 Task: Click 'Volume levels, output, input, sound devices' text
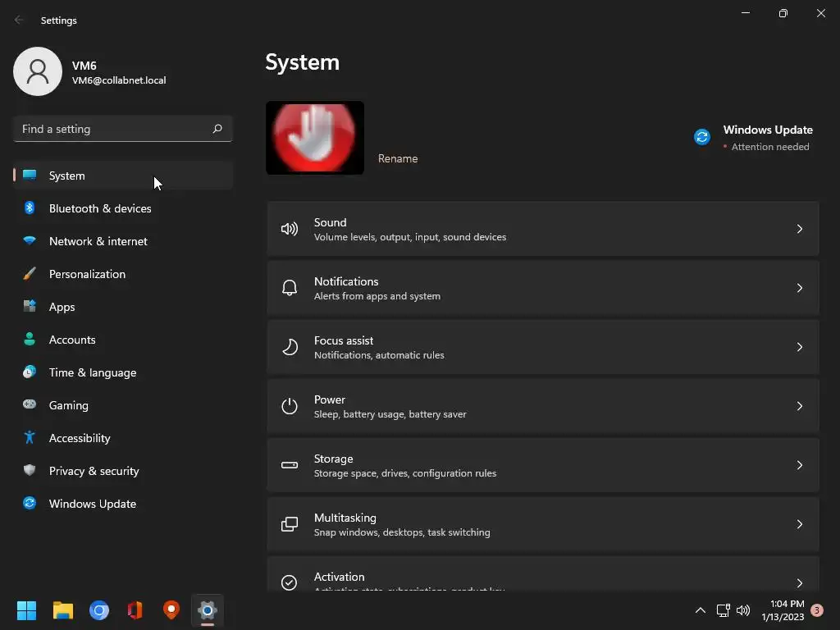[x=410, y=237]
